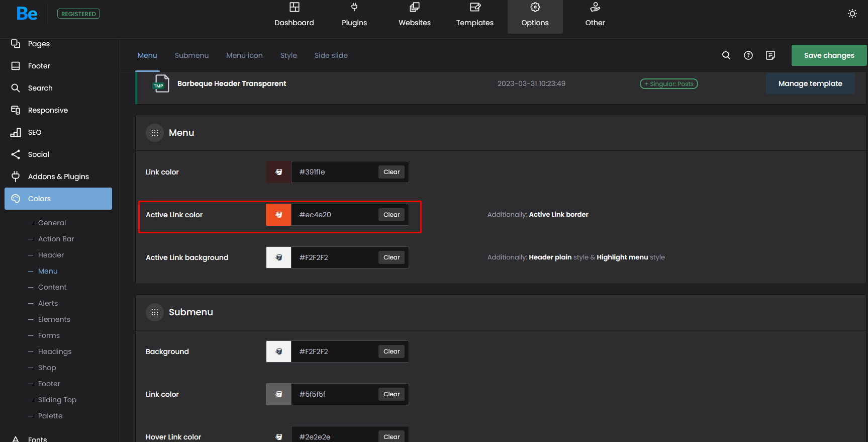Open Pages in the sidebar
The height and width of the screenshot is (442, 868).
pyautogui.click(x=58, y=44)
